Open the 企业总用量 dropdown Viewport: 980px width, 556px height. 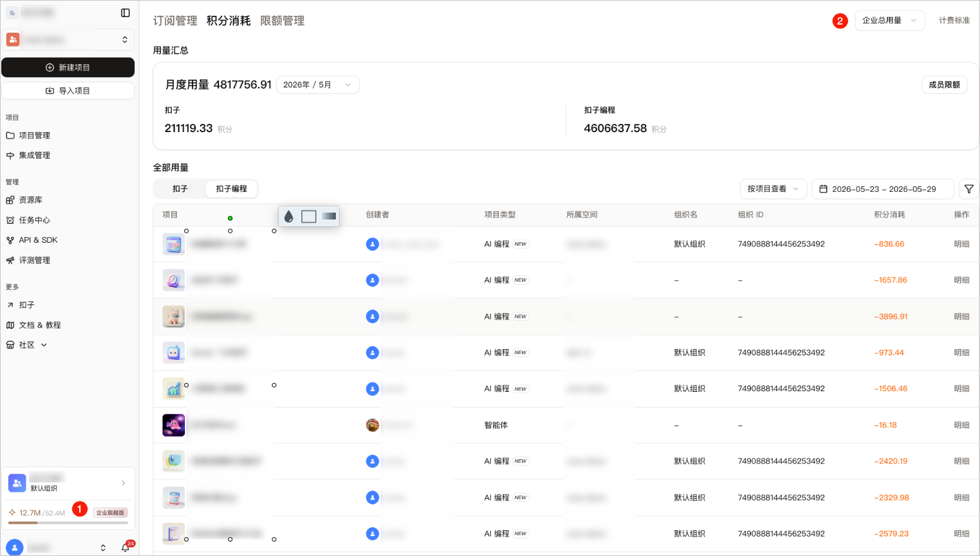[889, 21]
